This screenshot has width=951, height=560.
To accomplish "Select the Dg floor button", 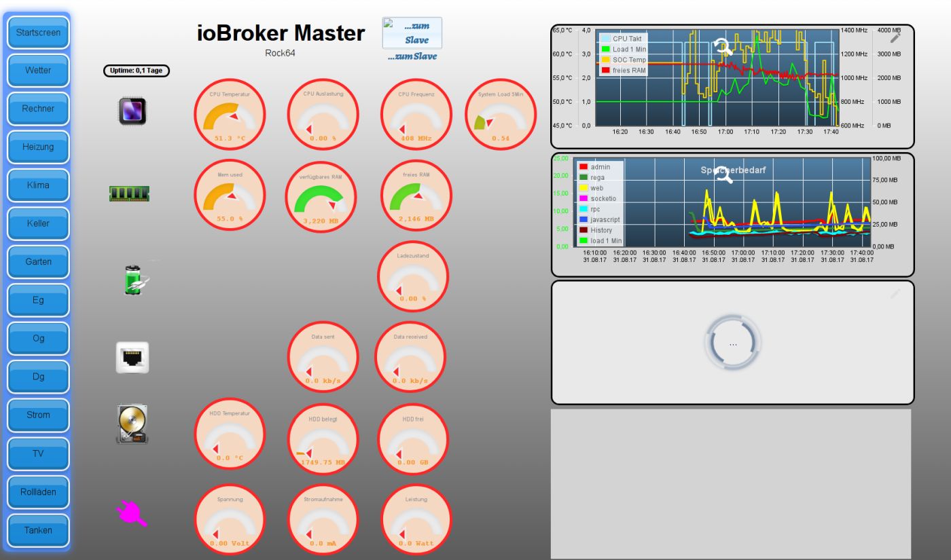I will click(x=38, y=377).
